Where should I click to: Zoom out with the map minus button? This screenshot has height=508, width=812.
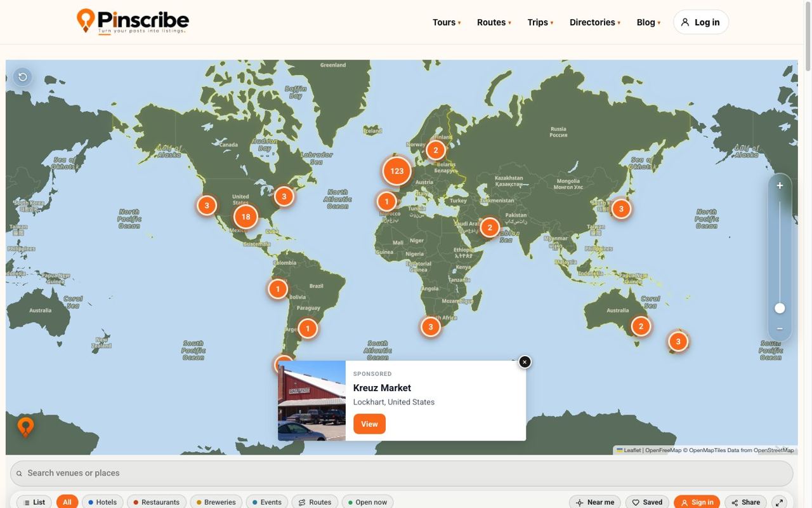[x=780, y=328]
